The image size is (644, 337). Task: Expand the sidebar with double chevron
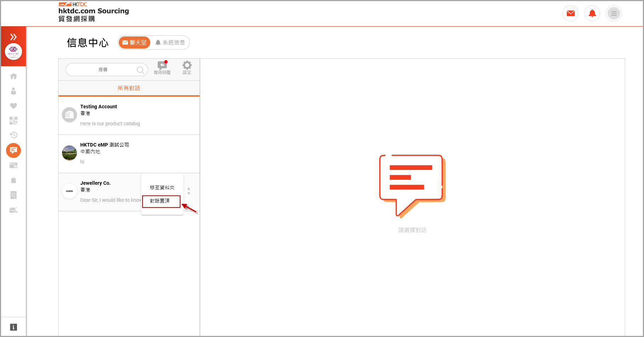click(x=13, y=37)
